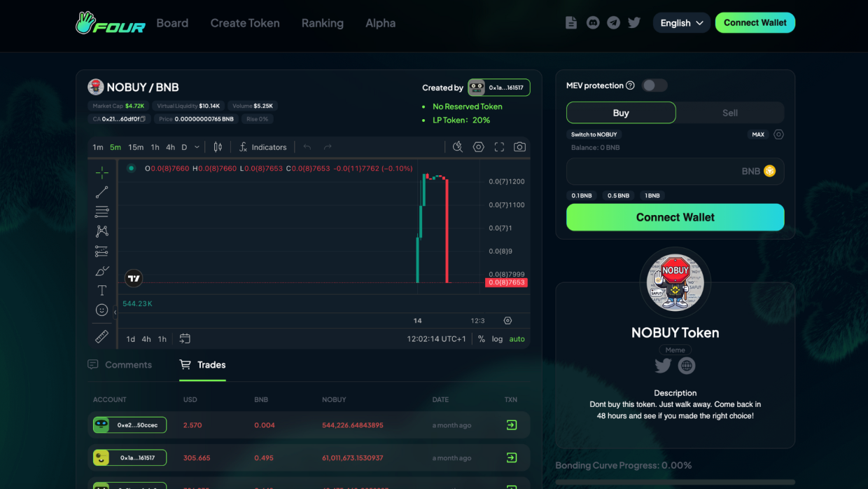The height and width of the screenshot is (489, 868).
Task: Open the English language dropdown
Action: (681, 22)
